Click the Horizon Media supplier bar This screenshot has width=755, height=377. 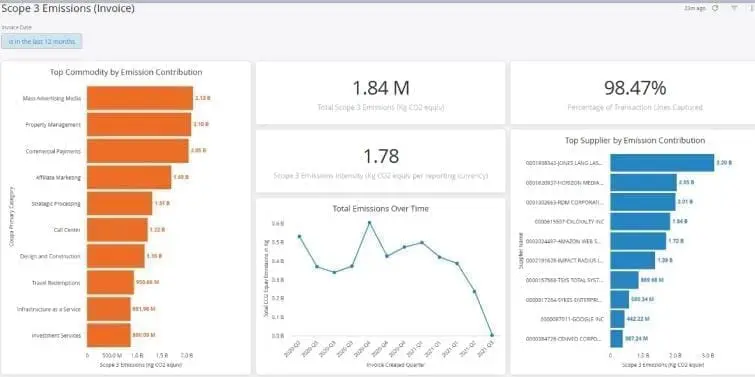coord(643,182)
